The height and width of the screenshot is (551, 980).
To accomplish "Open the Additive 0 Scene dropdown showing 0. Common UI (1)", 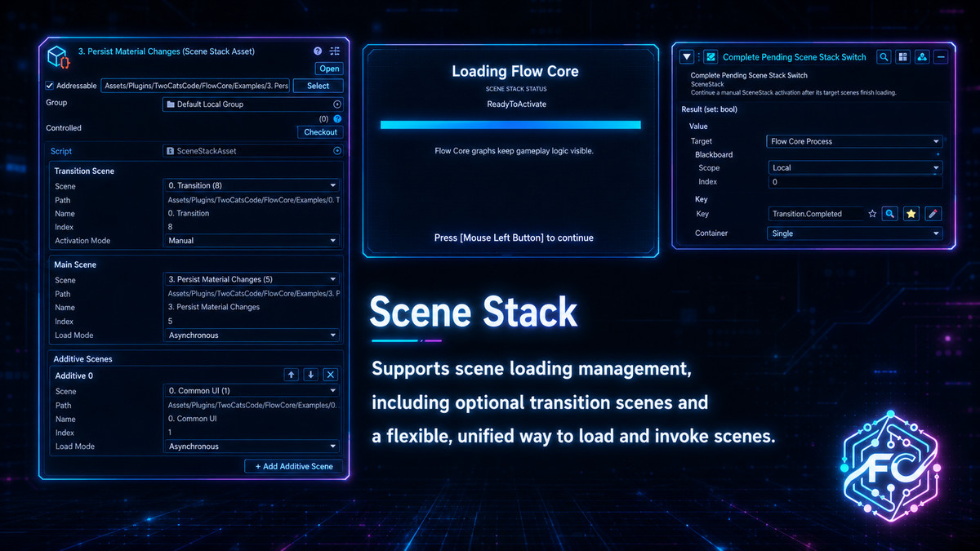I will click(x=252, y=391).
